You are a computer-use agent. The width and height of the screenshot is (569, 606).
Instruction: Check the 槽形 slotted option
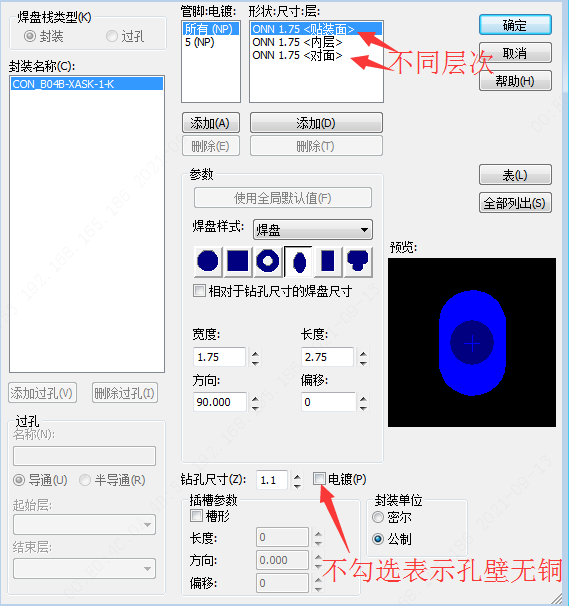click(196, 515)
